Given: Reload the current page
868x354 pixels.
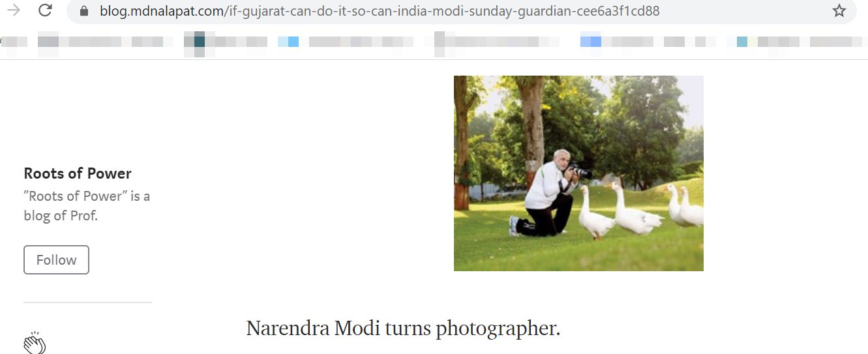Looking at the screenshot, I should tap(45, 10).
